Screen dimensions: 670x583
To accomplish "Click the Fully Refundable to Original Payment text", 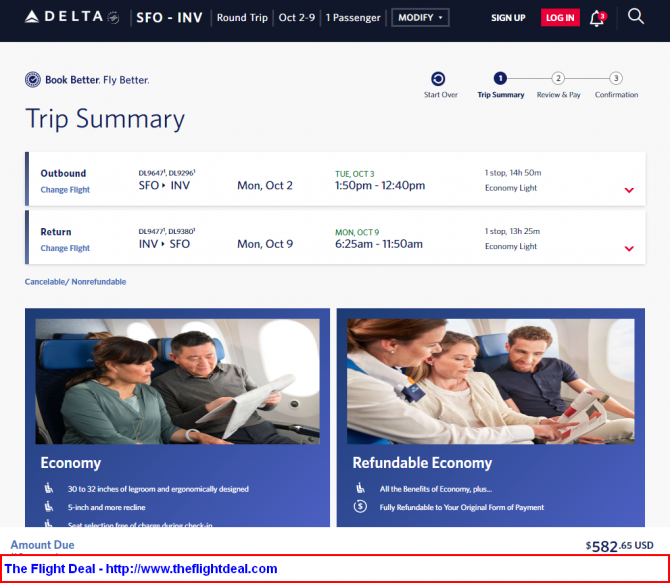I will [x=461, y=507].
